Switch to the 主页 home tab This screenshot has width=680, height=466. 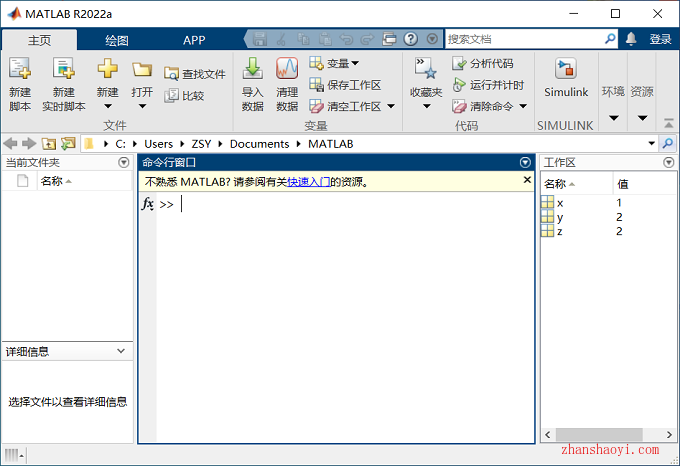(x=39, y=40)
